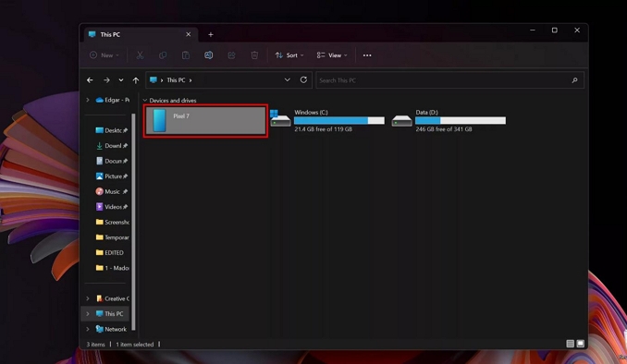
Task: Click the This PC monitor icon in address bar
Action: coord(154,79)
